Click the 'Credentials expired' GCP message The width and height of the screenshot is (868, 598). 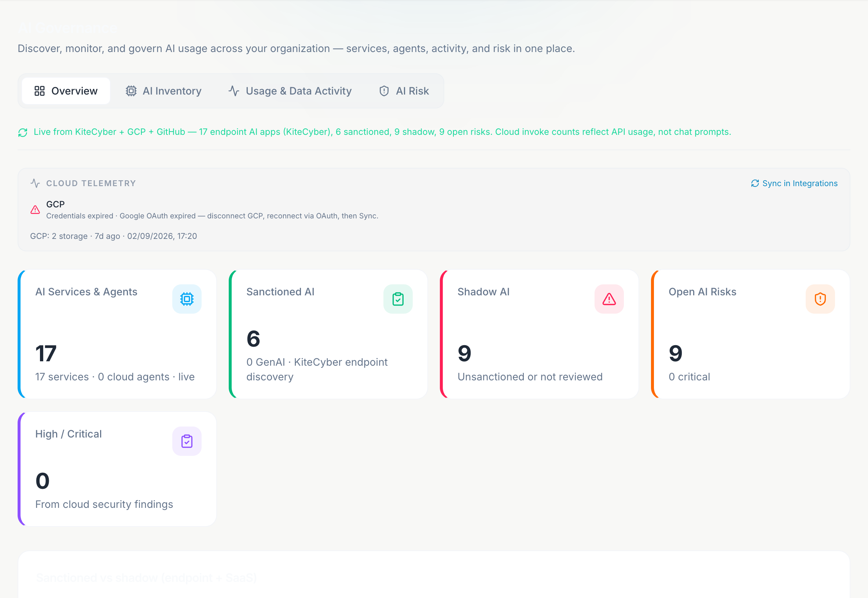pyautogui.click(x=212, y=216)
